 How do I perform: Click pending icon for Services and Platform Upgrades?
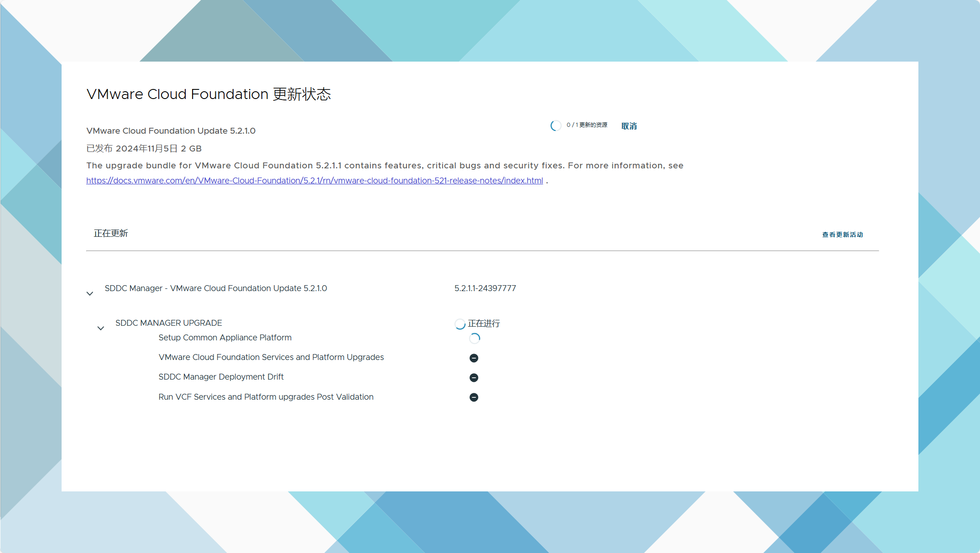click(474, 358)
